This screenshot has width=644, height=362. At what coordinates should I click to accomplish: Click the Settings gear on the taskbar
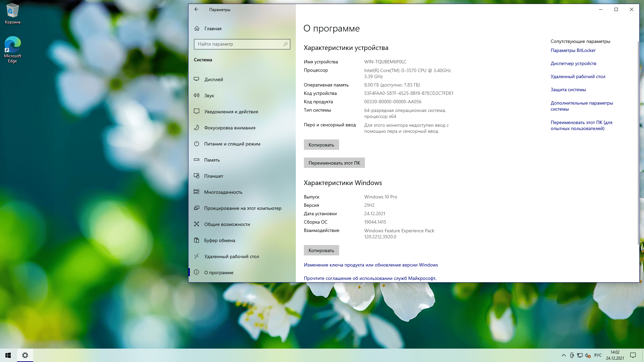25,355
